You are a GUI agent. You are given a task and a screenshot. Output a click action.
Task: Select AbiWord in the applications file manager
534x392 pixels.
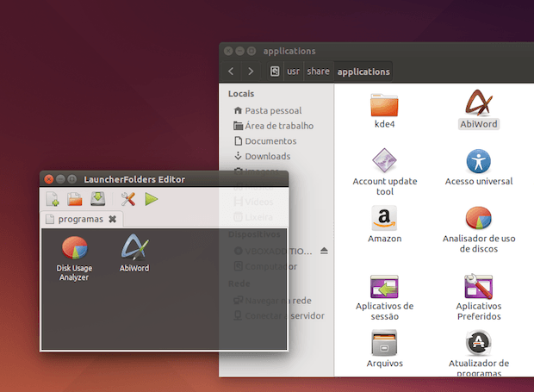(479, 109)
